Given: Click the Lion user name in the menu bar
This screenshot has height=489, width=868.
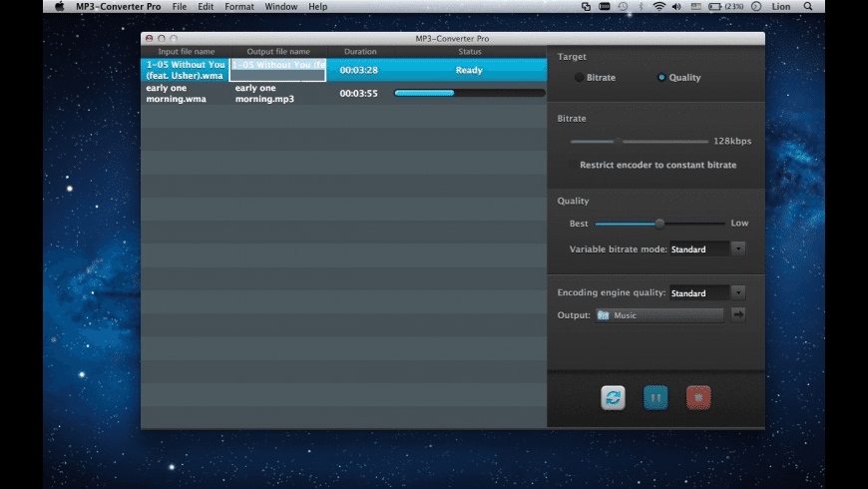Looking at the screenshot, I should tap(781, 7).
